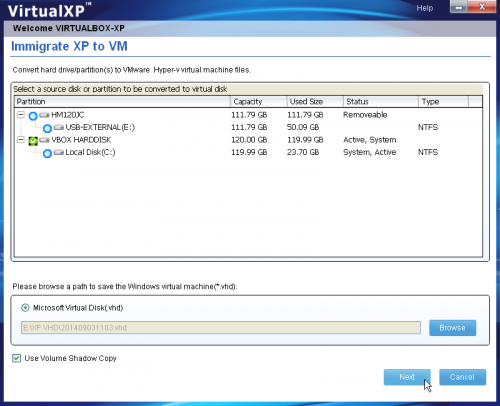Select the Local Disk (C:) radio button
500x406 pixels.
[x=47, y=153]
